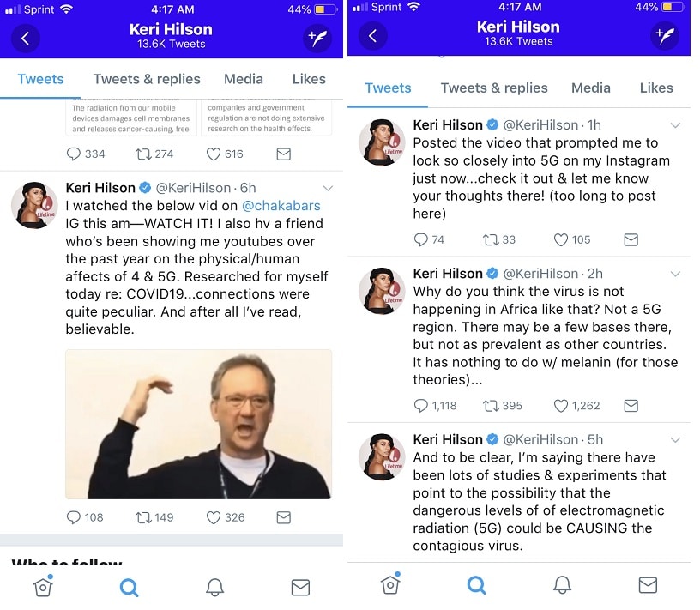Expand chevron menu on the 5h tweet

click(x=675, y=440)
